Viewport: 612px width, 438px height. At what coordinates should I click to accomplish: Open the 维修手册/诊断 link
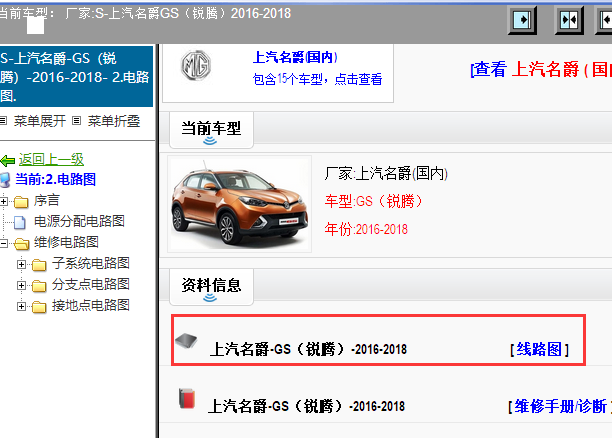pyautogui.click(x=560, y=406)
